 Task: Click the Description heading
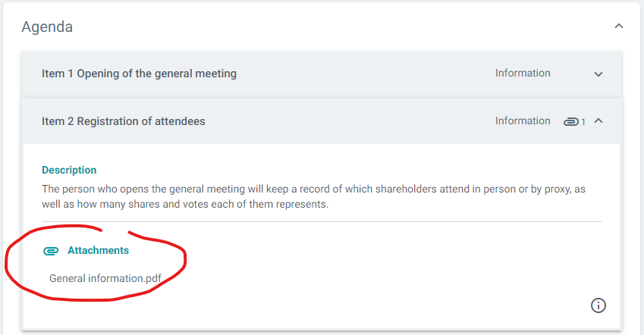(69, 170)
